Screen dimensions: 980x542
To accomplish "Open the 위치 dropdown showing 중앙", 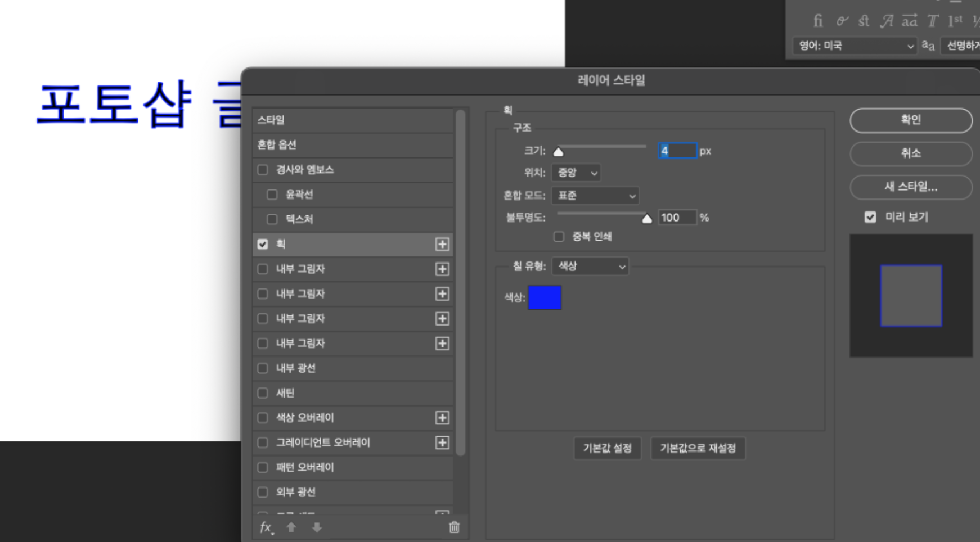I will (576, 173).
